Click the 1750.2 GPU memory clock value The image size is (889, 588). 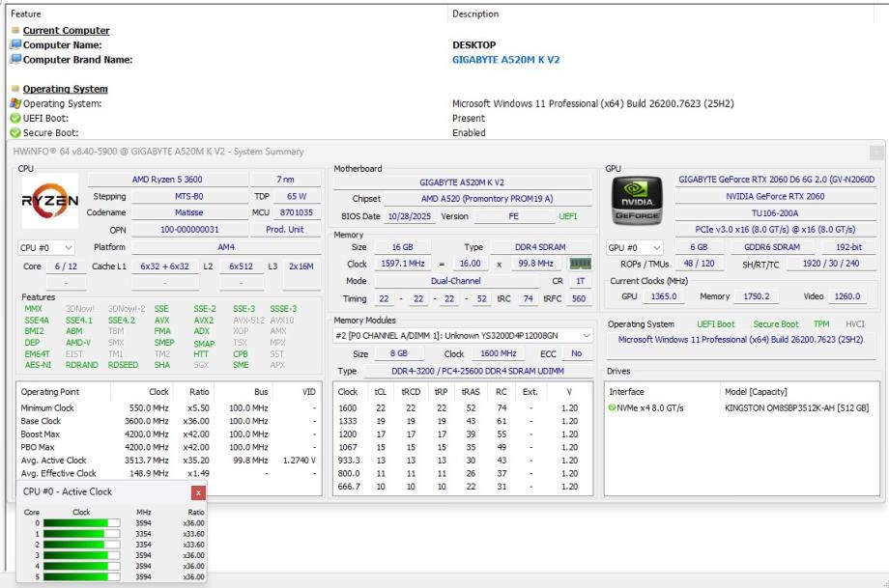[757, 296]
